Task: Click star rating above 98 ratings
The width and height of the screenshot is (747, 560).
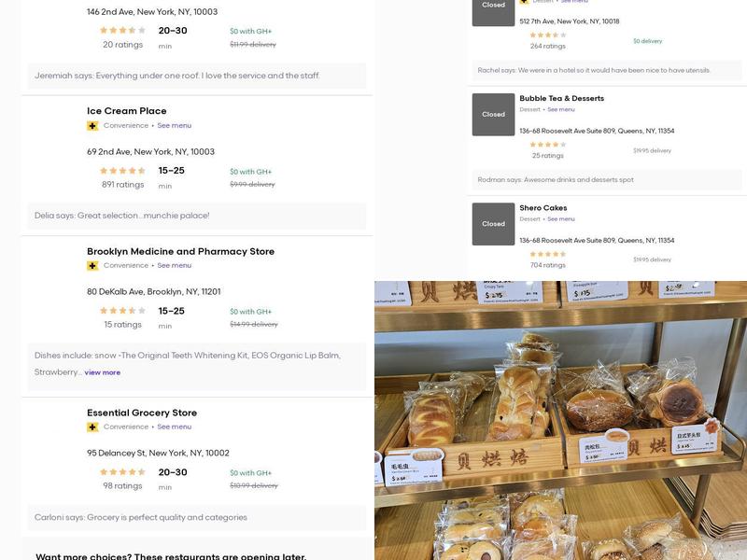Action: point(122,472)
